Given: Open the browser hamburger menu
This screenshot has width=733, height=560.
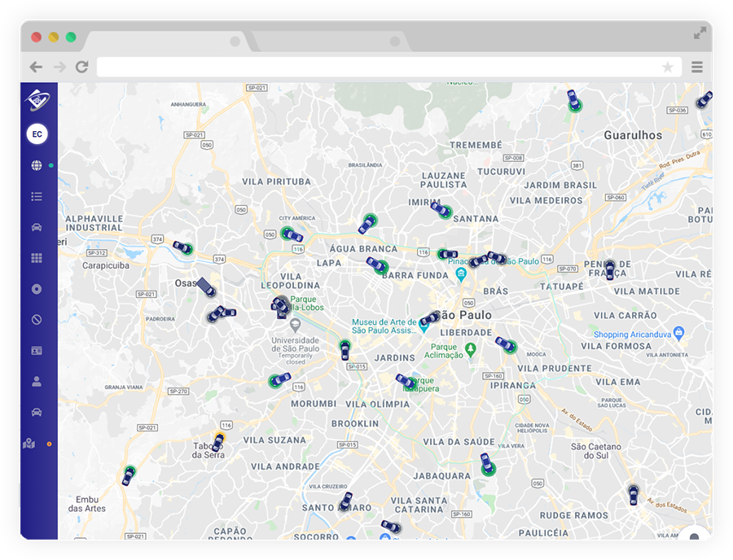Looking at the screenshot, I should coord(697,68).
